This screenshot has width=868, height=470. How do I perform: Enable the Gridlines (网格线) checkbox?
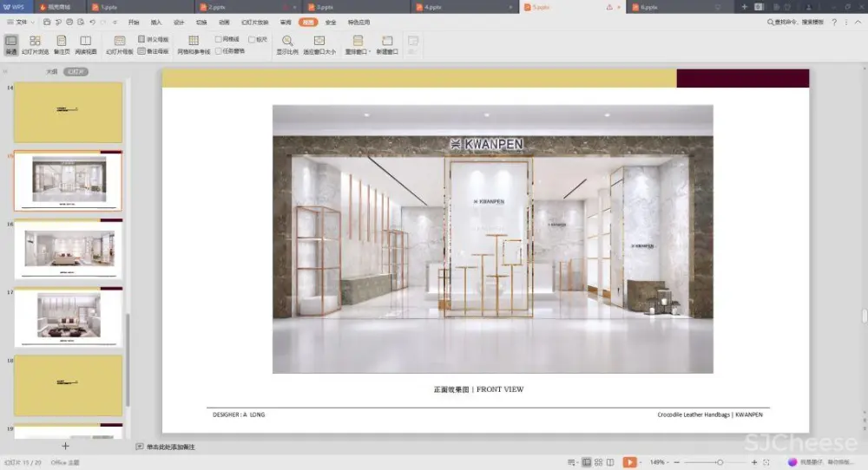click(219, 39)
